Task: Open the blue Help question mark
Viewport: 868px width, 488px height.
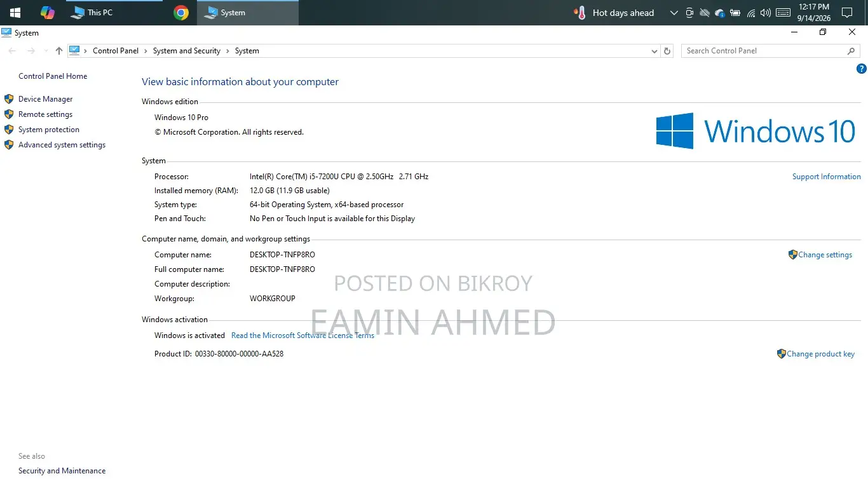Action: click(x=862, y=69)
